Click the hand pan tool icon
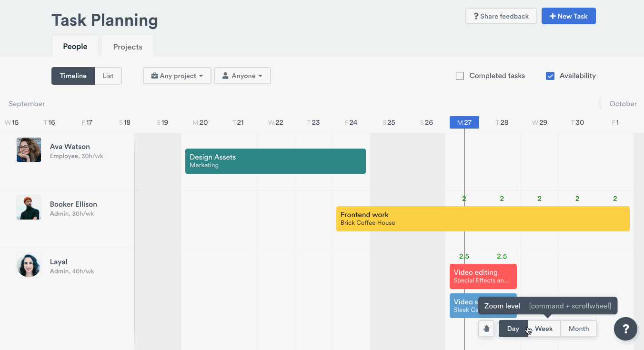The height and width of the screenshot is (350, 644). pos(486,329)
